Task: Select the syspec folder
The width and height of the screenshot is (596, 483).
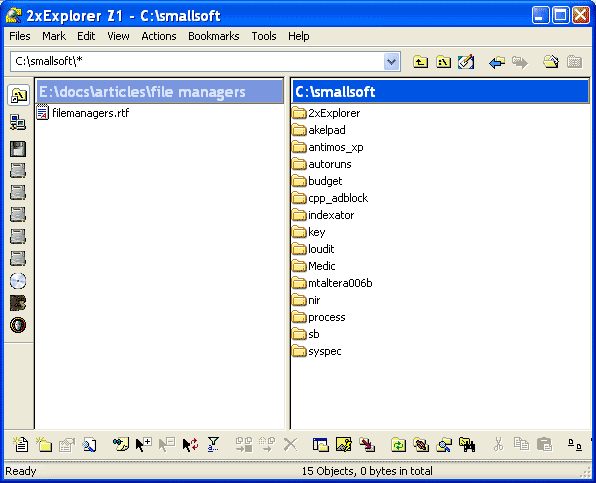Action: tap(317, 351)
